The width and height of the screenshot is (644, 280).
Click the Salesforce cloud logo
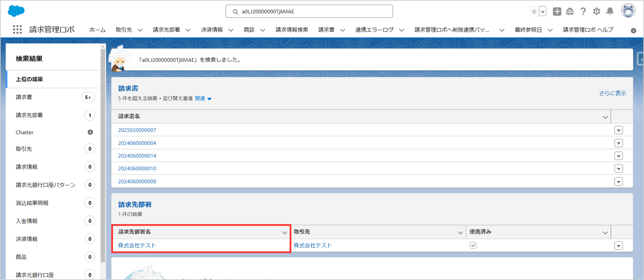(x=16, y=11)
